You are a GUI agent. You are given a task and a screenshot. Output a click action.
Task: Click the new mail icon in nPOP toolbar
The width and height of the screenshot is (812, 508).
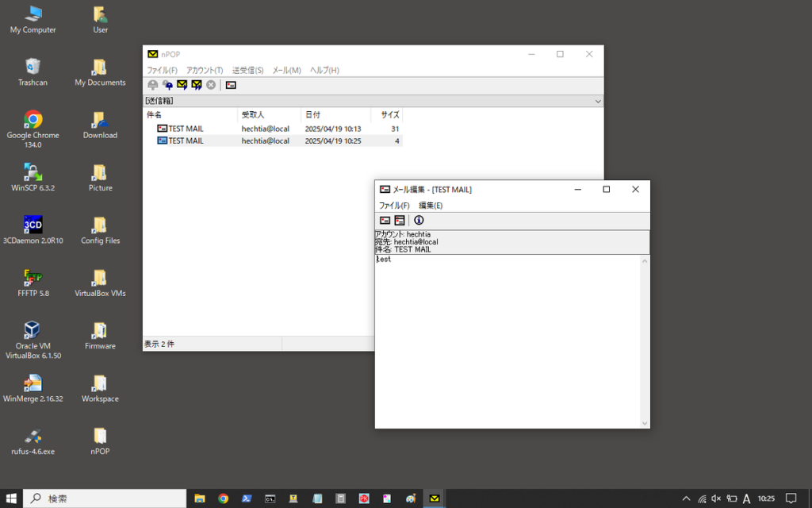point(231,85)
